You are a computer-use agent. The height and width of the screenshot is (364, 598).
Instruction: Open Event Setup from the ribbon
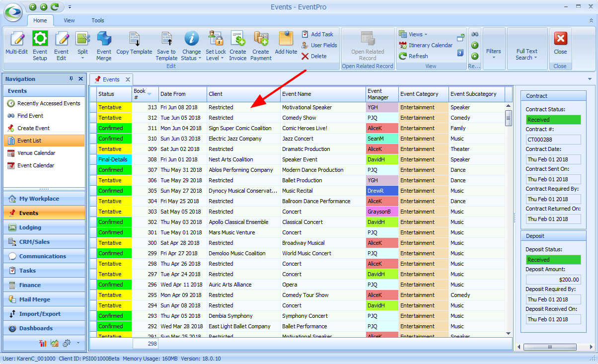[40, 45]
